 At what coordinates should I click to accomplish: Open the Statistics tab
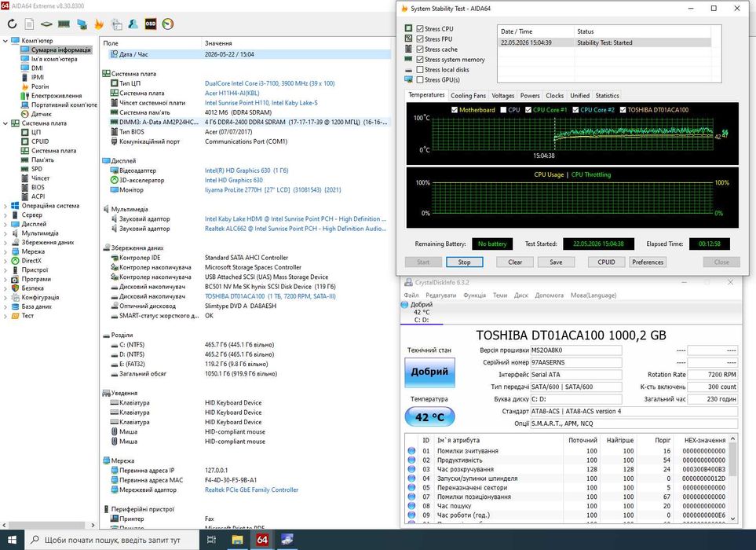click(607, 96)
